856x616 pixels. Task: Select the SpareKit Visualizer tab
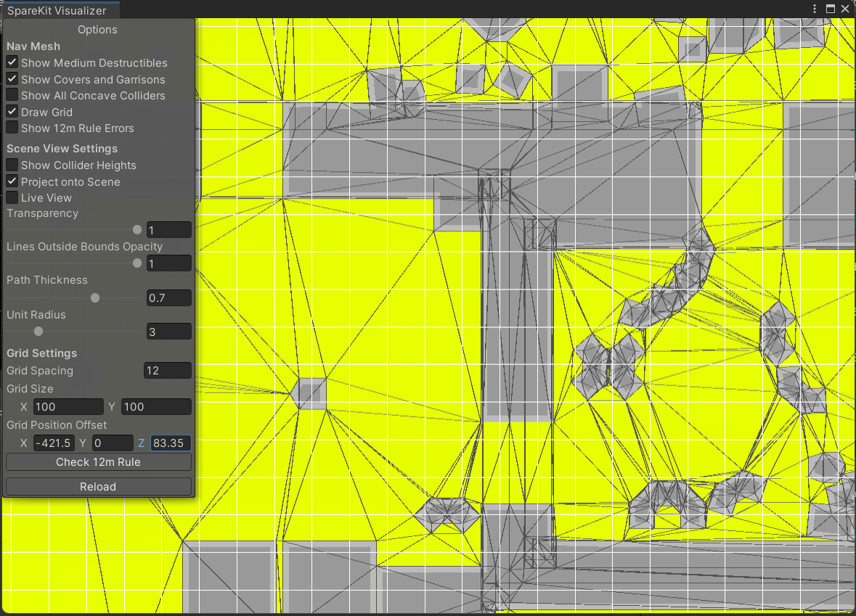57,10
